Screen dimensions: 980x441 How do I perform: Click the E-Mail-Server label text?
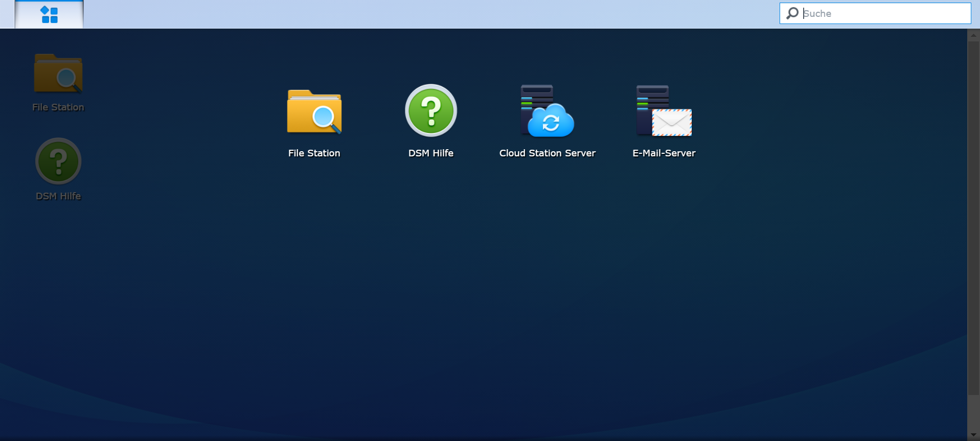pos(664,153)
